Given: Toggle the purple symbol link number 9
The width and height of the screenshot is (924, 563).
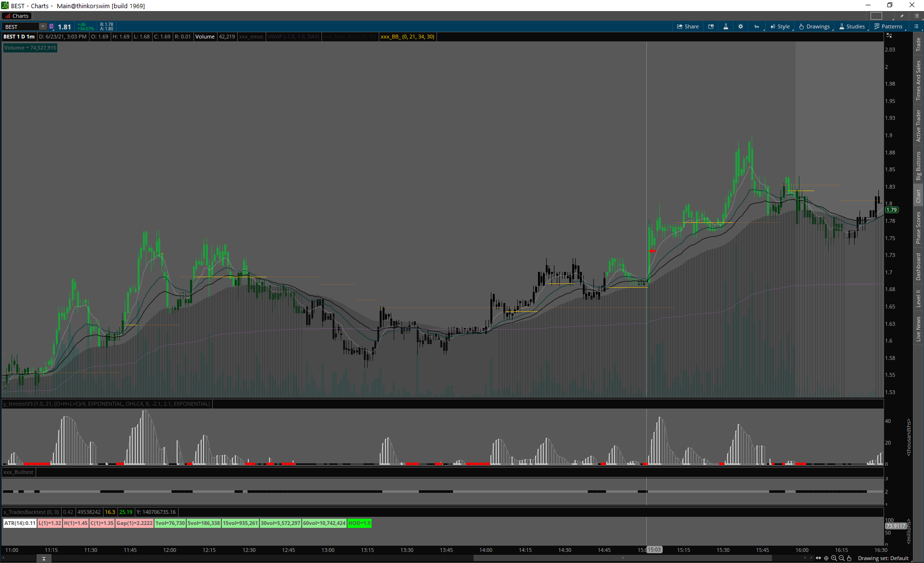Looking at the screenshot, I should click(x=51, y=26).
